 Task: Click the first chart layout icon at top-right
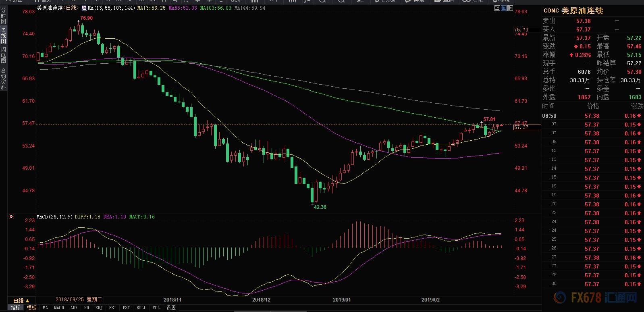497,8
